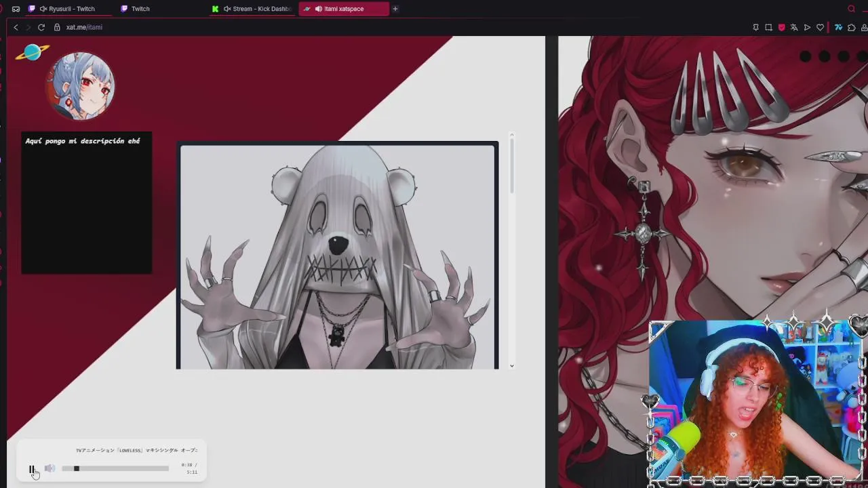
Task: Open the blue 7TV extension icon
Action: click(x=838, y=27)
